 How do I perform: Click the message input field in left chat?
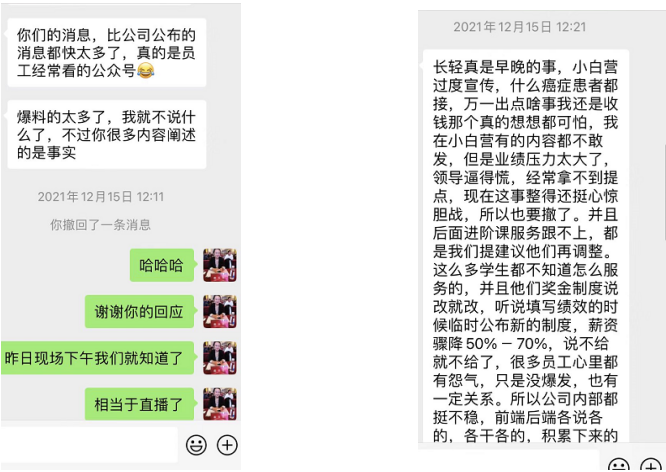89,445
